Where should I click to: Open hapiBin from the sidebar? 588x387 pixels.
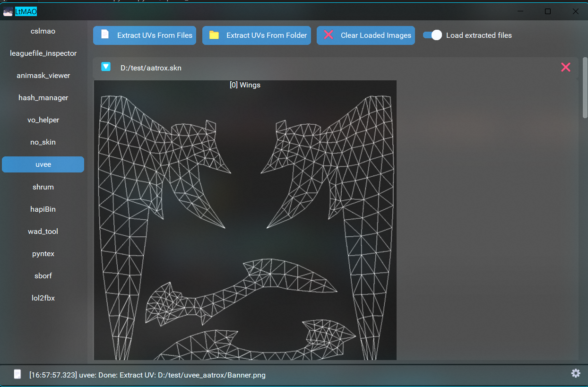[43, 209]
